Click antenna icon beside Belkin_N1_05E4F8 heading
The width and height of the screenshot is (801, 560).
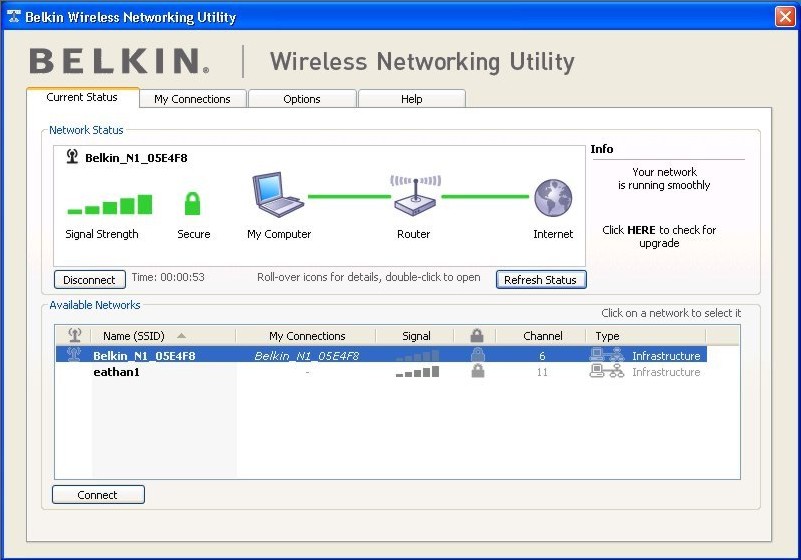point(72,156)
